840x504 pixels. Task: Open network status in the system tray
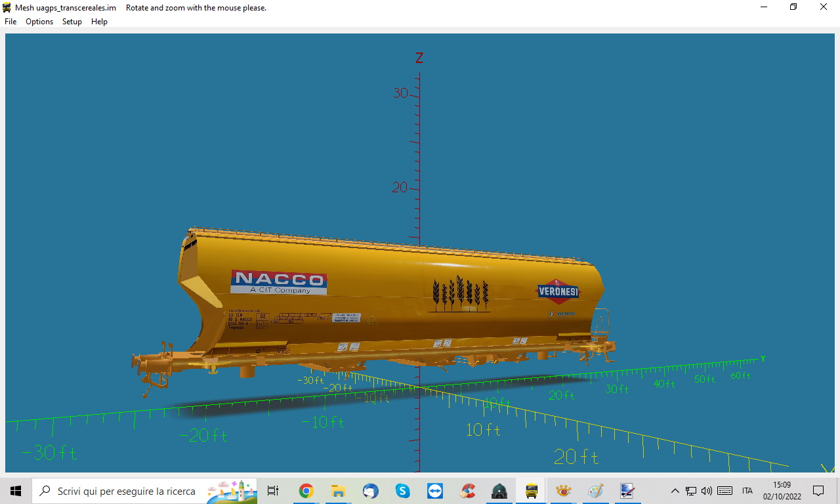[x=691, y=491]
